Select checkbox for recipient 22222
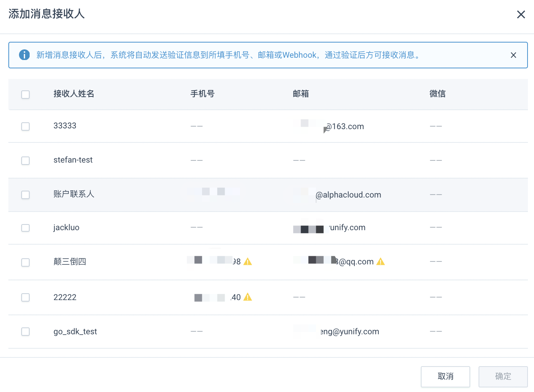This screenshot has height=392, width=534. tap(25, 297)
